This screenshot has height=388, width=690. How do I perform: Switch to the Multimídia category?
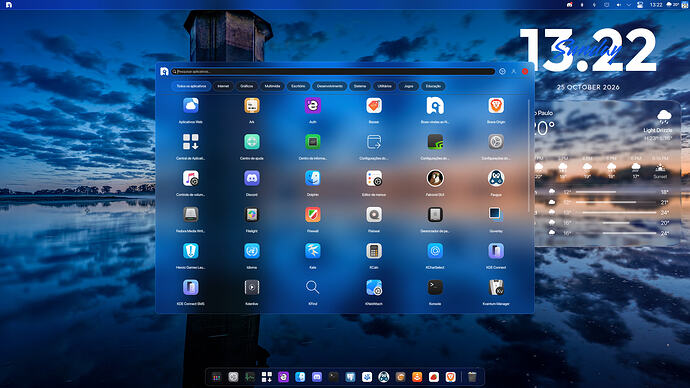[272, 86]
